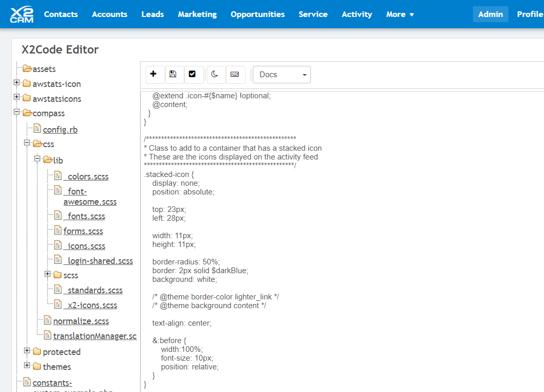Click the 'text-align: center;' code line
This screenshot has height=392, width=544.
pyautogui.click(x=182, y=323)
